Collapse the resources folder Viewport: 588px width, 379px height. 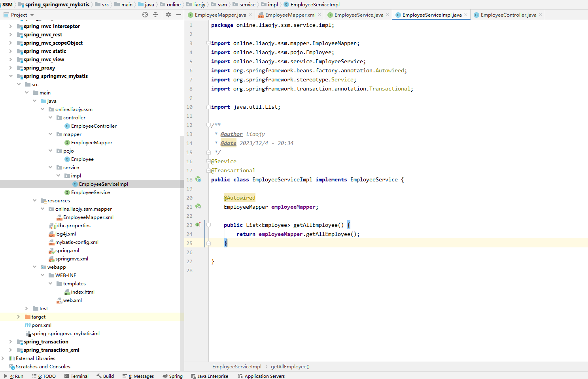(x=34, y=200)
